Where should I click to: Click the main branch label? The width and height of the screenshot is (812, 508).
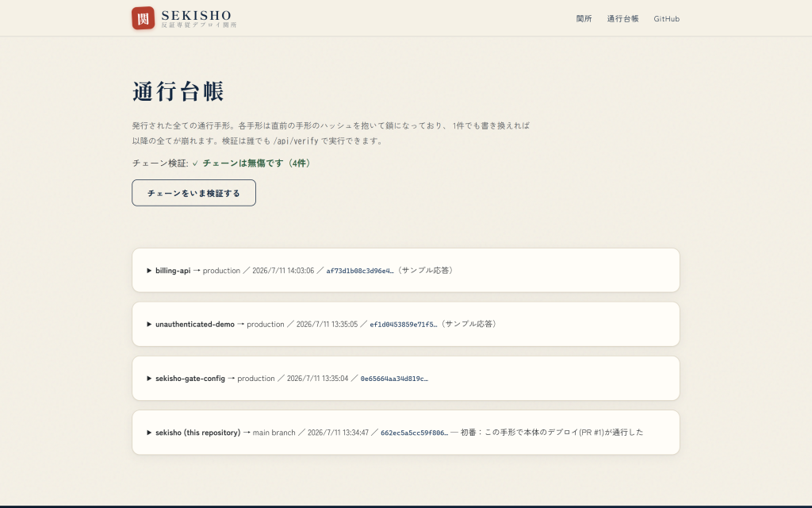tap(274, 433)
